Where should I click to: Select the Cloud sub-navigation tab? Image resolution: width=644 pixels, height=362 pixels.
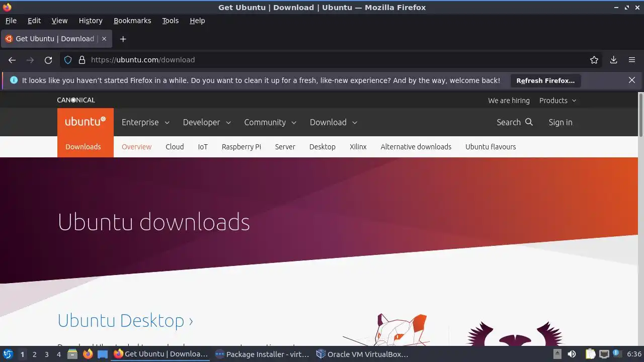pos(175,147)
